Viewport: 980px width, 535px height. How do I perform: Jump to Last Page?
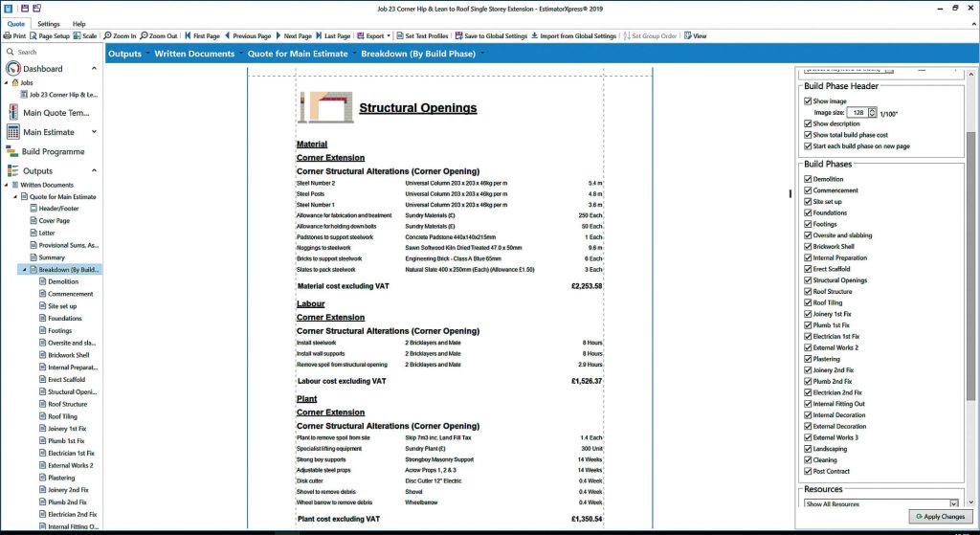(x=333, y=35)
